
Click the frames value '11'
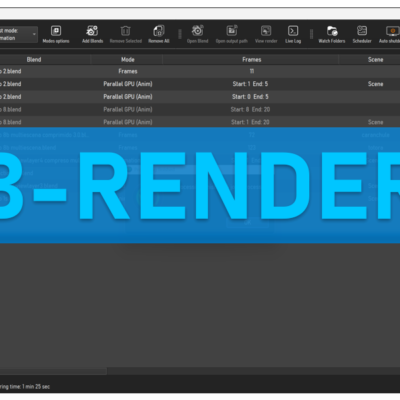(252, 71)
